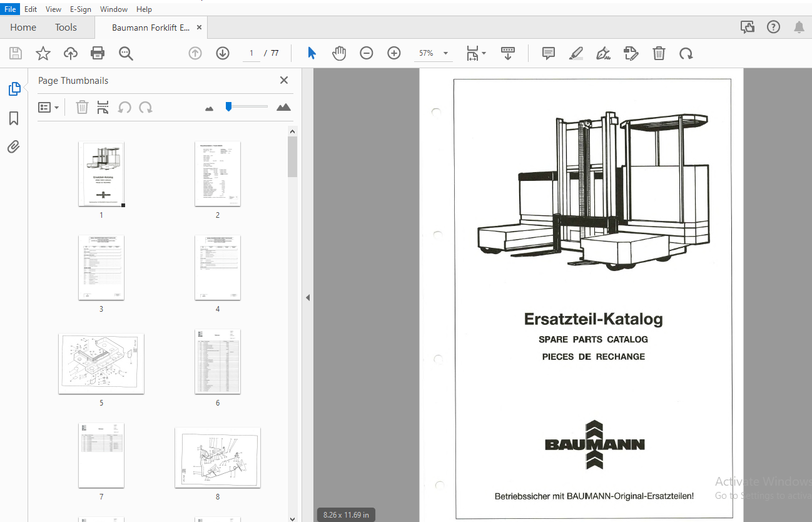Viewport: 812px width, 522px height.
Task: Open the Help question mark icon
Action: point(774,27)
